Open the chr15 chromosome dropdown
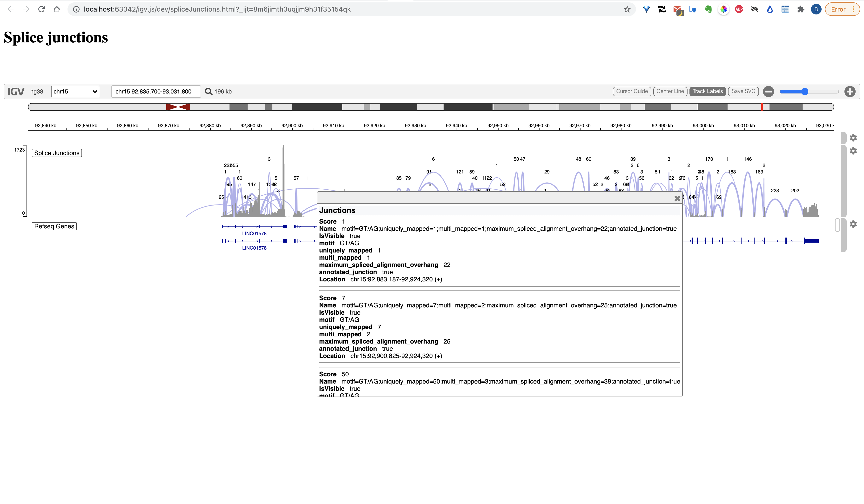 coord(75,92)
